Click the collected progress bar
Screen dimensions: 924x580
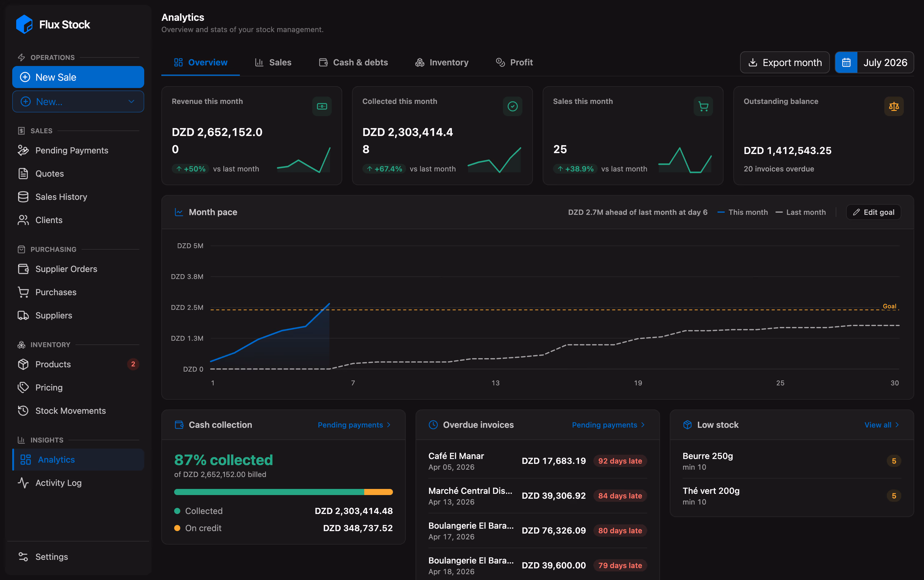(x=284, y=492)
